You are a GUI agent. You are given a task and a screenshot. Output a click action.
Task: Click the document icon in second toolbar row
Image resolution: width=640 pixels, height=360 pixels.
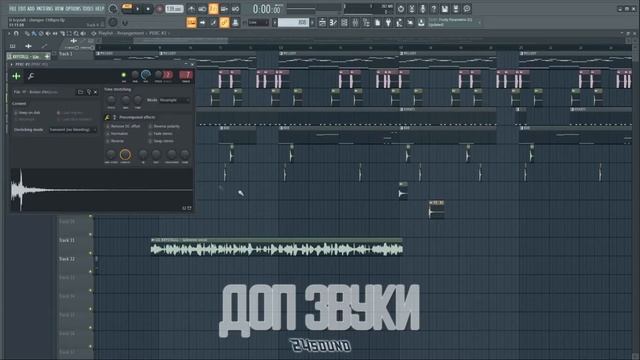377,23
